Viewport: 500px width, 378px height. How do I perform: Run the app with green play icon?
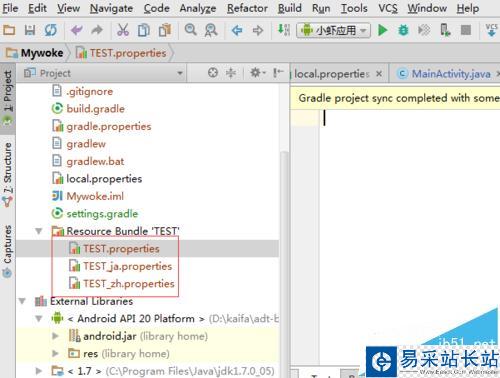coord(383,30)
